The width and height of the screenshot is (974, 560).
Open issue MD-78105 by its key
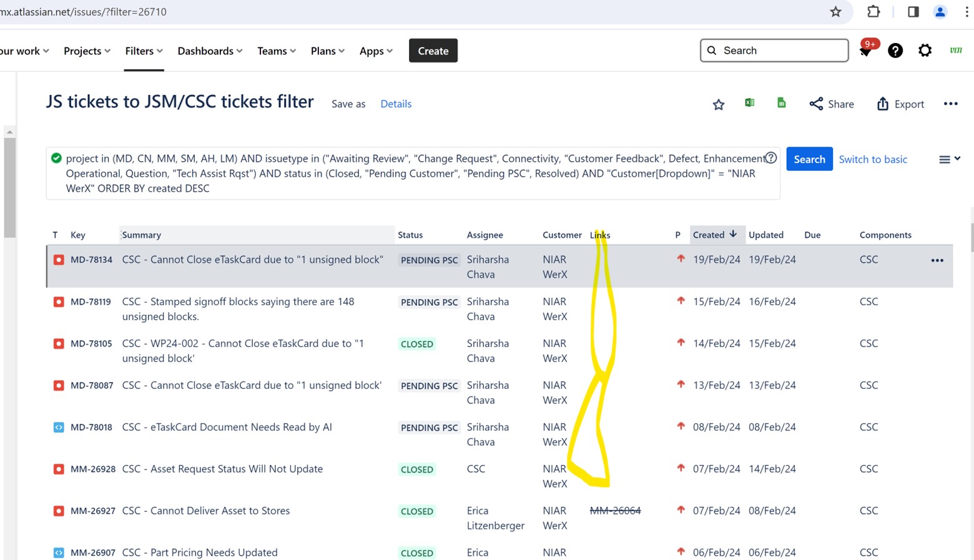(91, 343)
